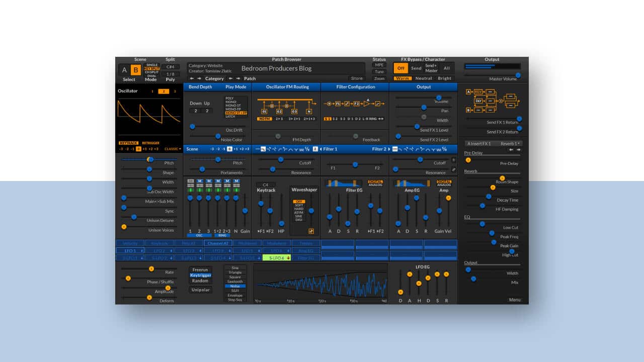The image size is (644, 362).
Task: Select the Channel AT modulation tab
Action: [218, 243]
